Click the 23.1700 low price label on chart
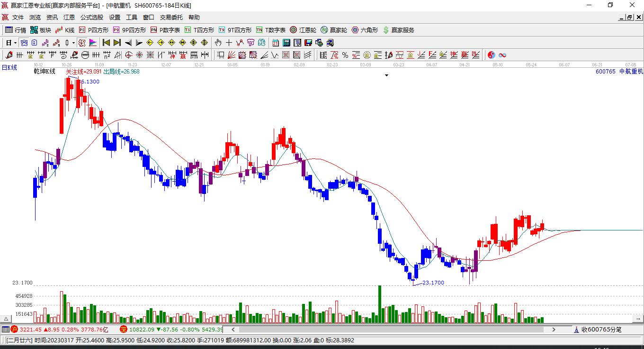The image size is (644, 349). point(433,283)
